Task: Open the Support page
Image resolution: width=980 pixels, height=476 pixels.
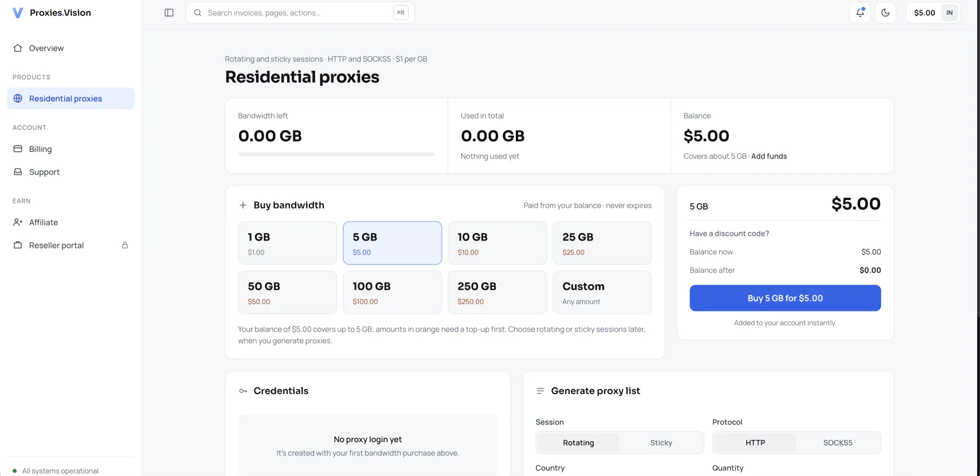Action: [x=71, y=172]
